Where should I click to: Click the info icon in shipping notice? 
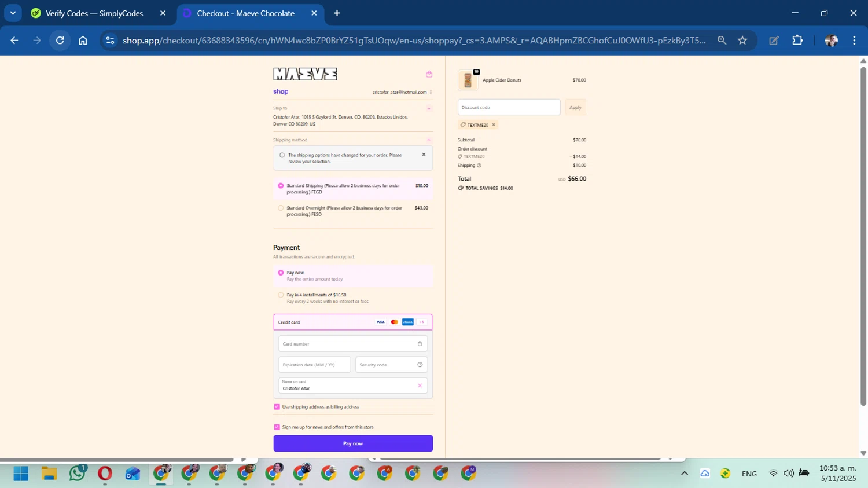tap(282, 155)
